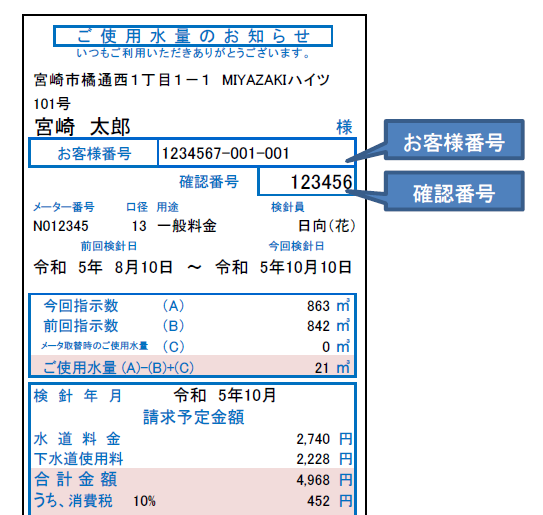Click the 一般料金 usage type text
543x515 pixels.
pos(187,226)
